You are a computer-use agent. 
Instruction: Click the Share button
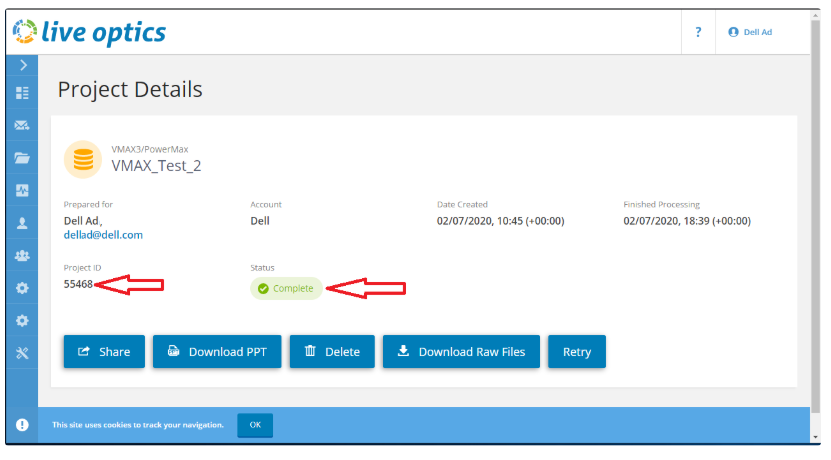pos(104,351)
